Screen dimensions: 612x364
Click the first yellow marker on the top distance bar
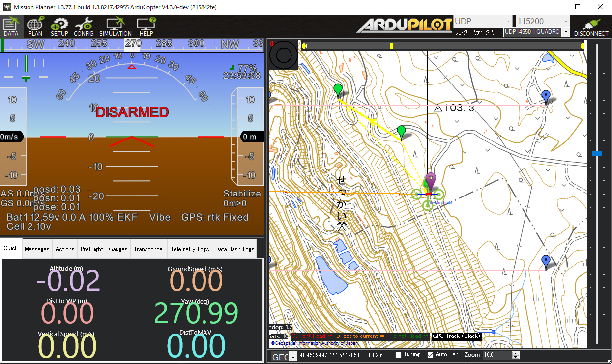click(305, 46)
